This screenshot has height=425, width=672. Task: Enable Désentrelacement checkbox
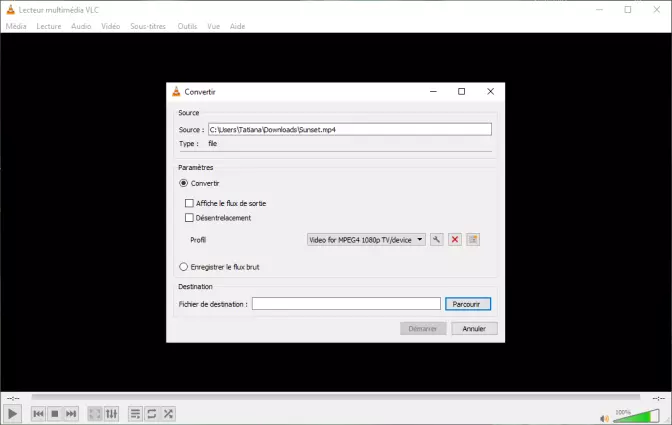pos(189,218)
